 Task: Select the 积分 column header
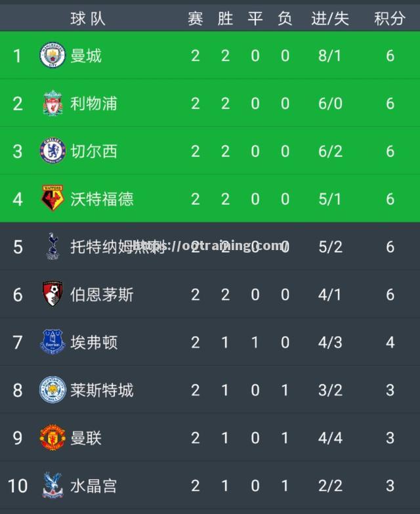(390, 18)
